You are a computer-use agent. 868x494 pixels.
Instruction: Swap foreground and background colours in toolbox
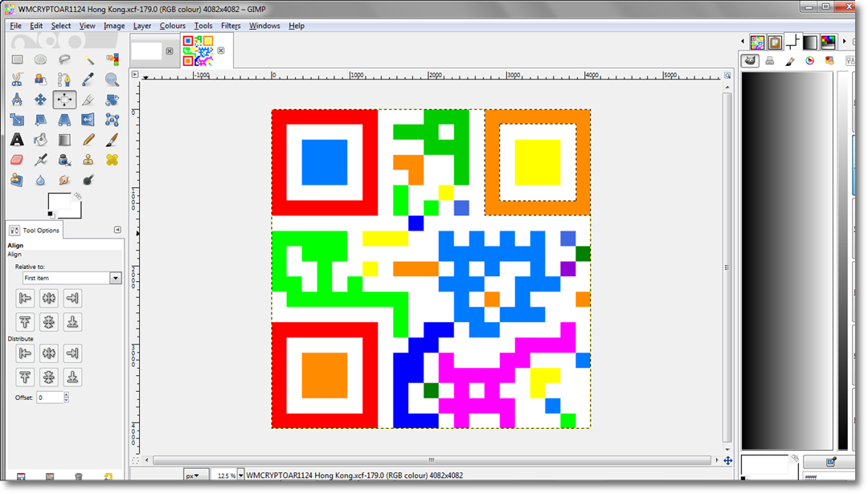coord(77,196)
